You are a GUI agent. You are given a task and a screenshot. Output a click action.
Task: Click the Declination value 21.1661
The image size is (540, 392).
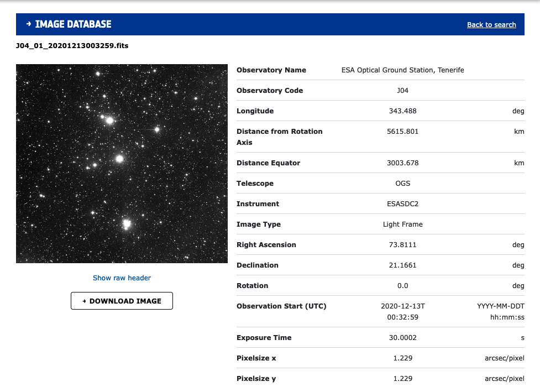tap(402, 265)
